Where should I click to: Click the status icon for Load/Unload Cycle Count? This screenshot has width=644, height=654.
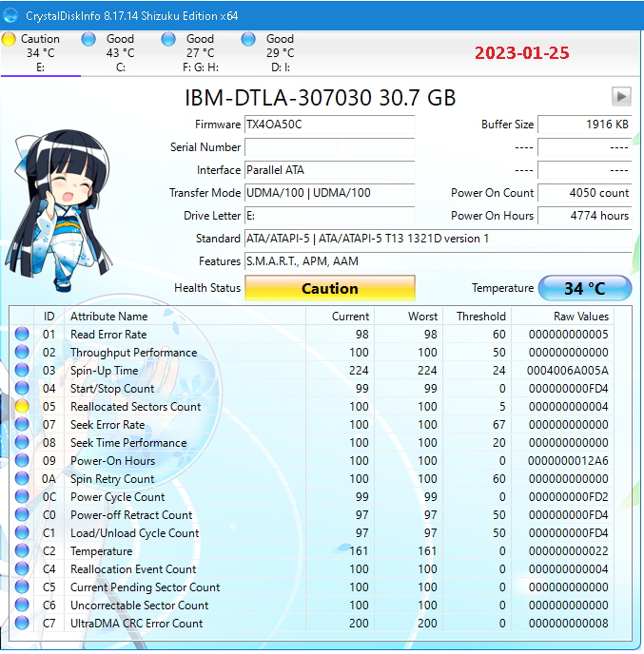tap(22, 532)
